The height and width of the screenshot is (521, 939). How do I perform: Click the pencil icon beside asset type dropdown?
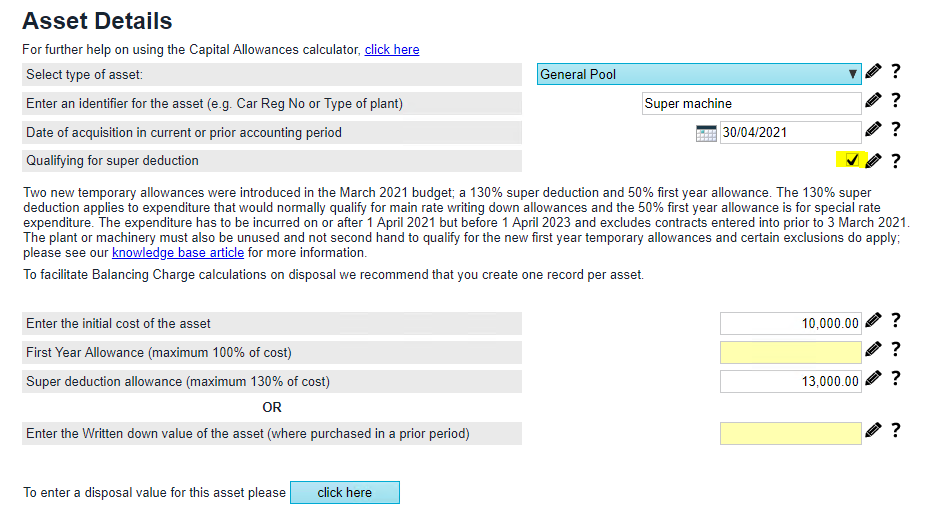click(x=873, y=72)
